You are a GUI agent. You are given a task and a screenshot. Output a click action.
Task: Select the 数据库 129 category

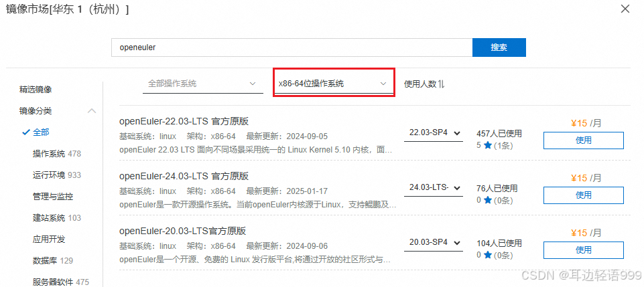pyautogui.click(x=52, y=260)
